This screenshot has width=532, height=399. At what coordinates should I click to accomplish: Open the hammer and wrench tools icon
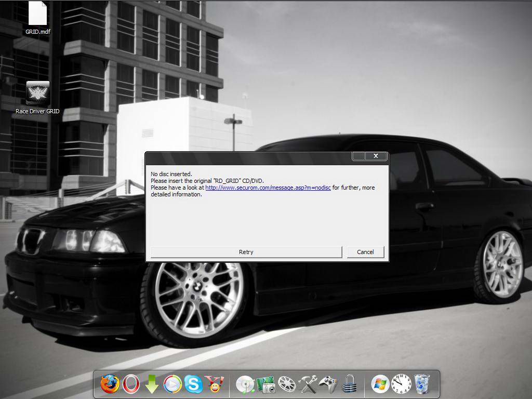tap(308, 384)
